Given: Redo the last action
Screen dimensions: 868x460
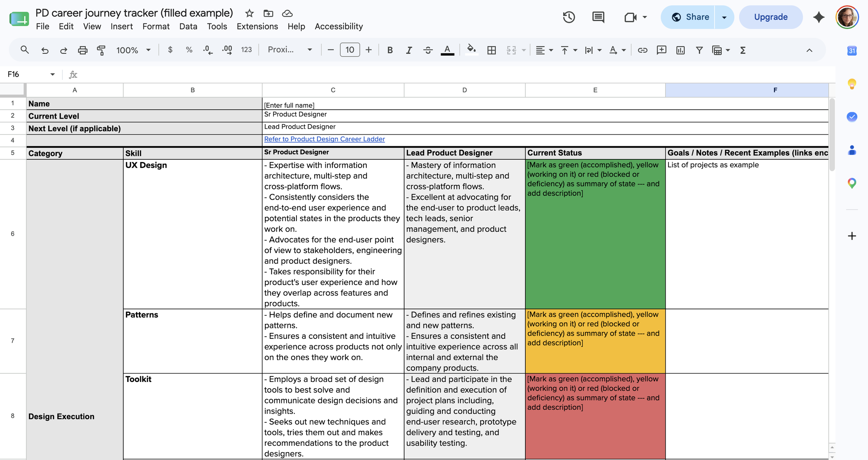Looking at the screenshot, I should click(x=64, y=50).
